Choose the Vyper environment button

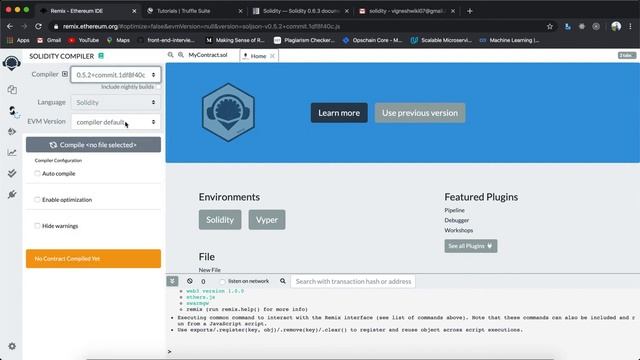pyautogui.click(x=267, y=220)
